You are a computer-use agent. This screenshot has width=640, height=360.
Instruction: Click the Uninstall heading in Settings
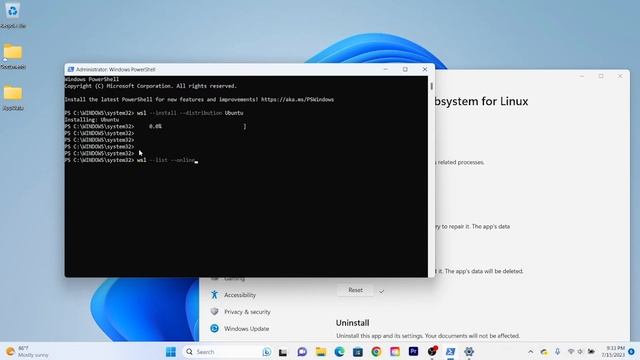coord(352,322)
